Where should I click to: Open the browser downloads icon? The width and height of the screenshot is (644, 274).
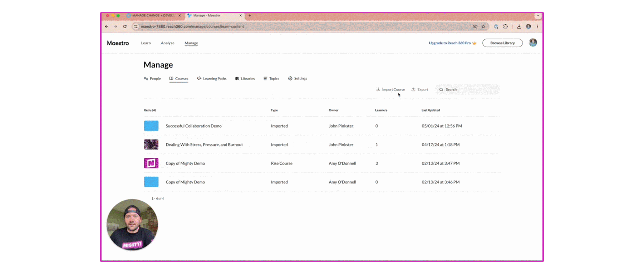[x=519, y=26]
